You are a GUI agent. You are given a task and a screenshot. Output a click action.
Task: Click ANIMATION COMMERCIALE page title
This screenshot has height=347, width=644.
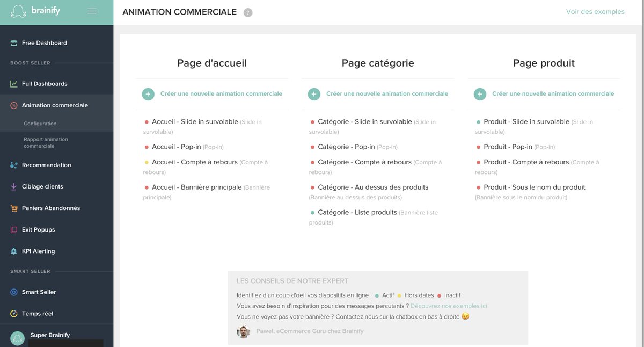pos(180,12)
